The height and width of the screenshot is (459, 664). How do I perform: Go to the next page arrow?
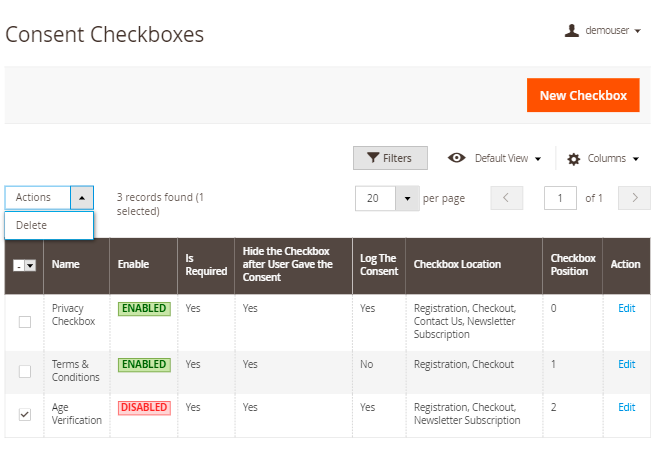(x=634, y=198)
